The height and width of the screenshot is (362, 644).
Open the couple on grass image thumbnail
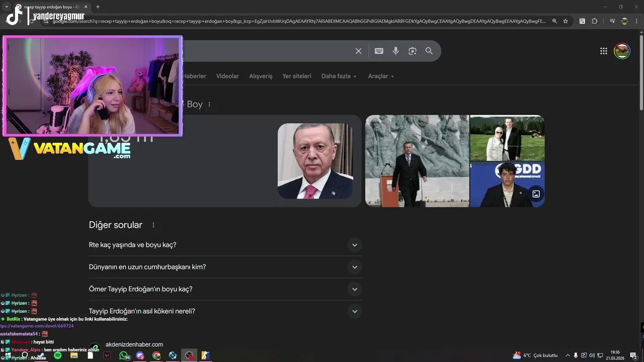(507, 138)
